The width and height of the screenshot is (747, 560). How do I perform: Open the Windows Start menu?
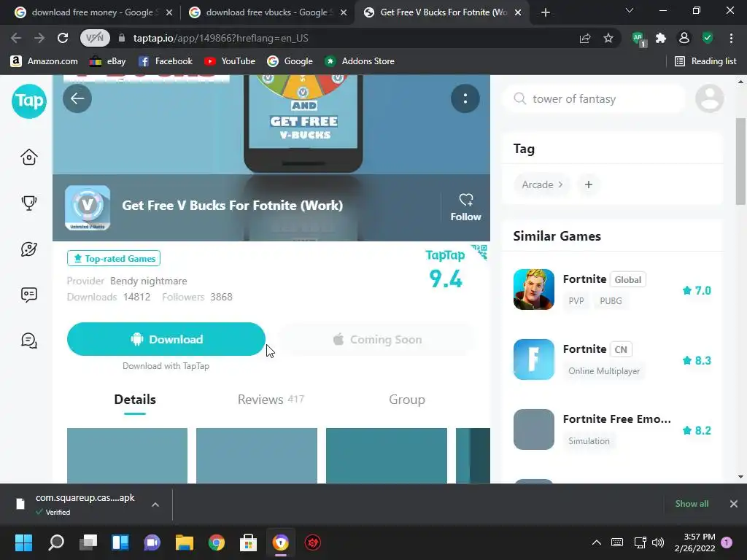(x=23, y=542)
